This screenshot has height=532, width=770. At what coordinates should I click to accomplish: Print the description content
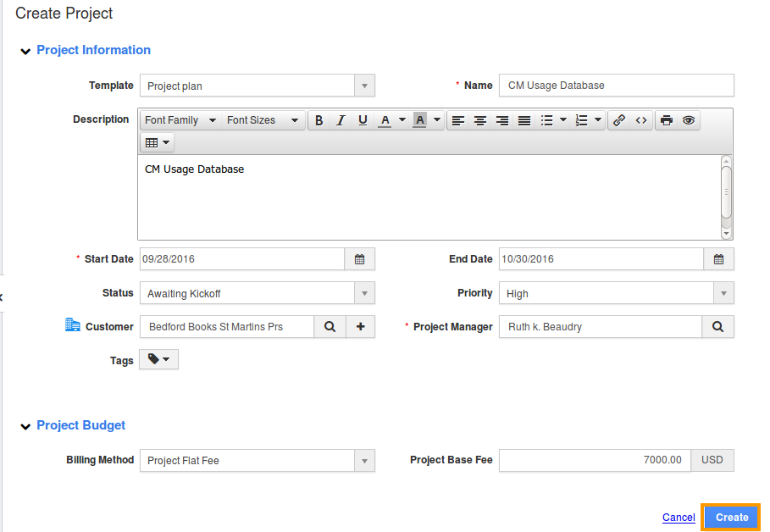point(665,119)
